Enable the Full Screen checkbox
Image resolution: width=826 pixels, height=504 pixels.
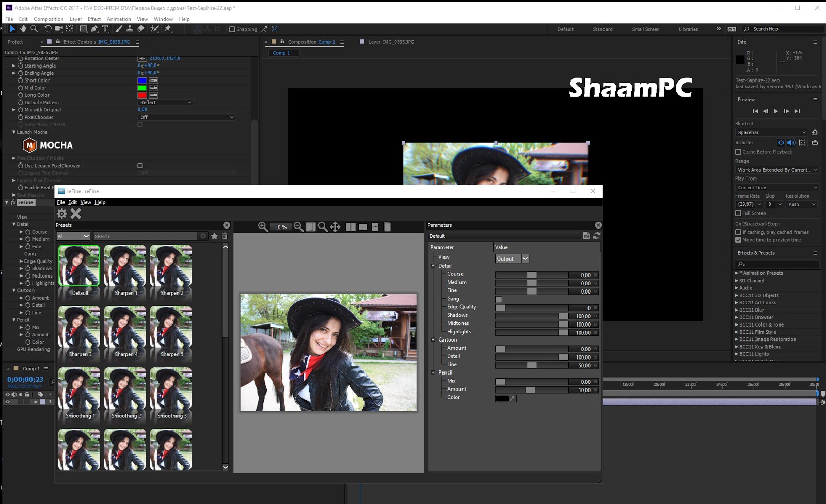point(738,213)
